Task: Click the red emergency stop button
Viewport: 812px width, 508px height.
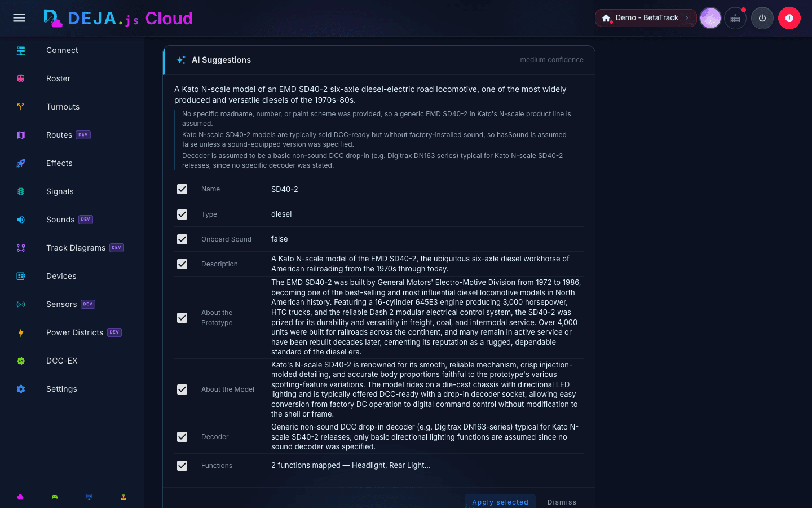Action: point(789,18)
